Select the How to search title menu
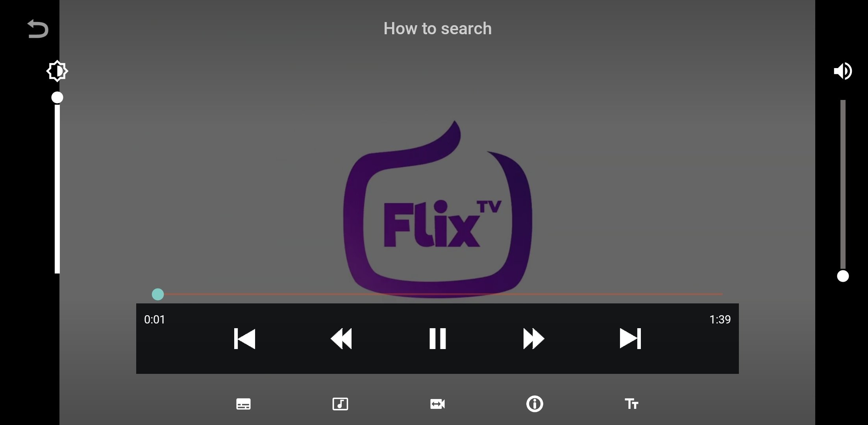The height and width of the screenshot is (425, 868). tap(437, 28)
